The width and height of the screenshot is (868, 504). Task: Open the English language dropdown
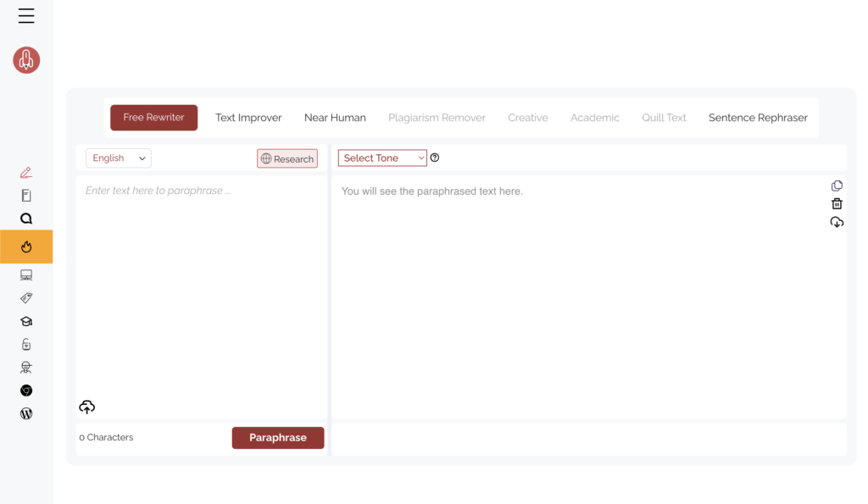click(x=119, y=158)
